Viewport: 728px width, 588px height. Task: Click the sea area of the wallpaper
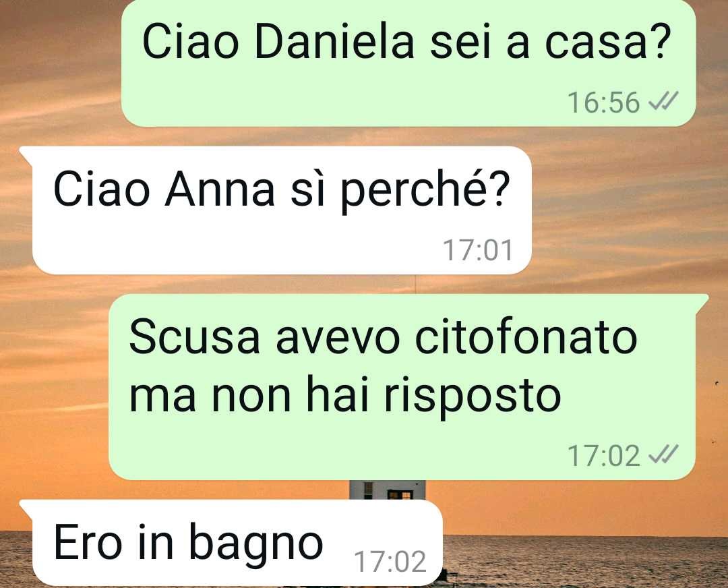[585, 561]
